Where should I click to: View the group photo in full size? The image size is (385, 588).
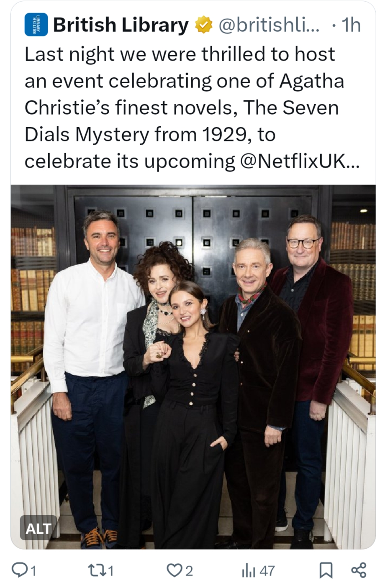[193, 367]
